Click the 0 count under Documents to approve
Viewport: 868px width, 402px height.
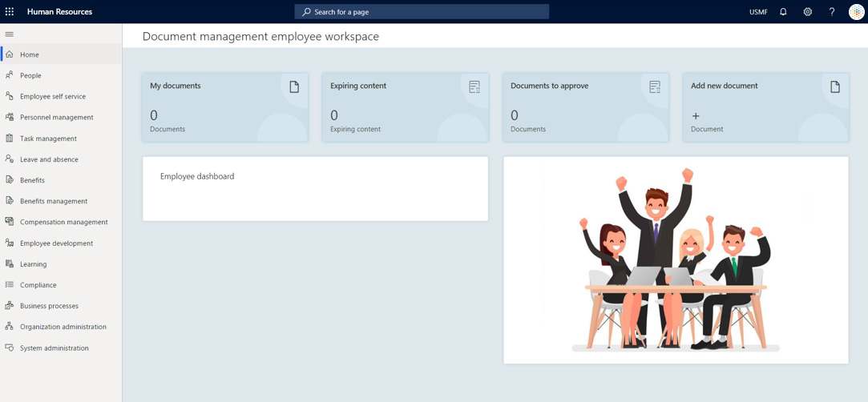coord(515,115)
